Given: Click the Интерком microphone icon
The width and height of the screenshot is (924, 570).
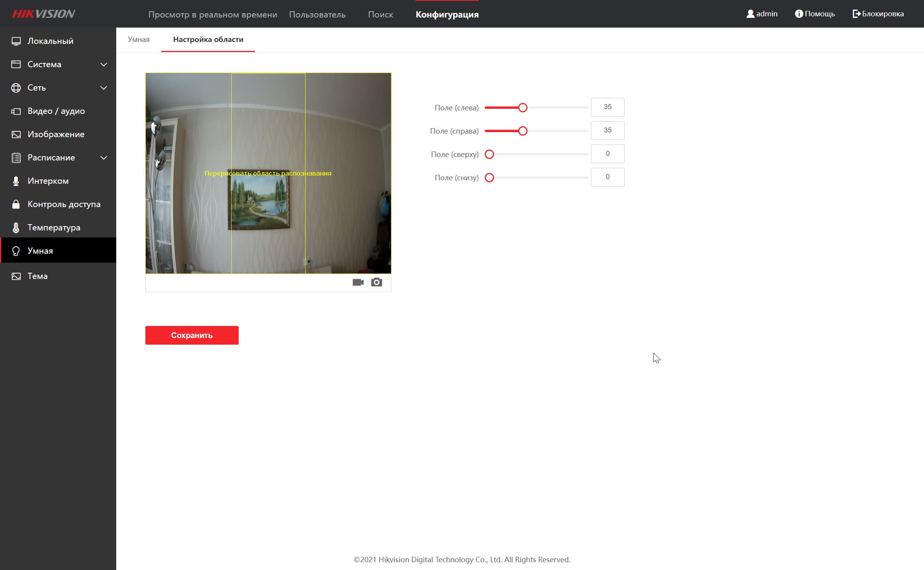Looking at the screenshot, I should 16,181.
